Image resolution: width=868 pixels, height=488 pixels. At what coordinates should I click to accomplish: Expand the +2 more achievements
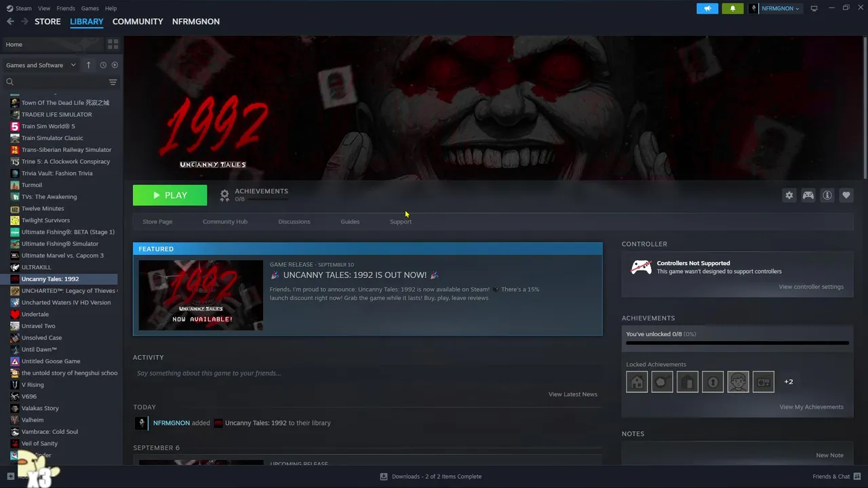[x=789, y=382]
